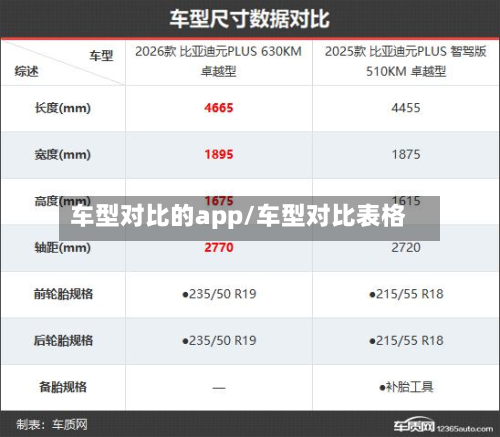Click the 2025款 比亚迪元PLUS 智驾版 column header
The height and width of the screenshot is (437, 500).
point(406,61)
